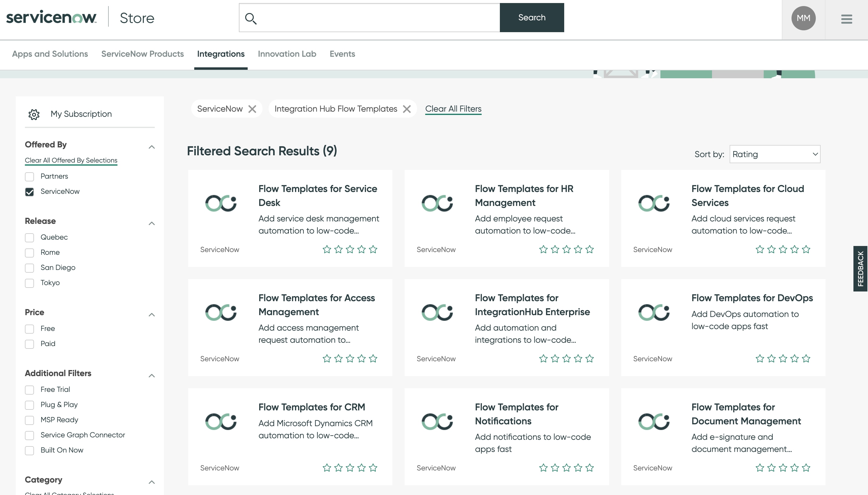Viewport: 868px width, 495px height.
Task: Collapse the Release section
Action: point(152,223)
